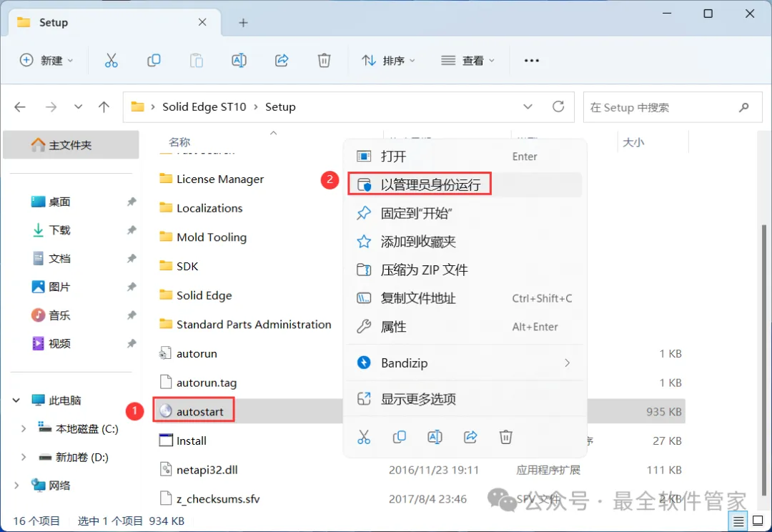Collapse the 此电脑 tree node
The image size is (772, 532).
[x=16, y=400]
